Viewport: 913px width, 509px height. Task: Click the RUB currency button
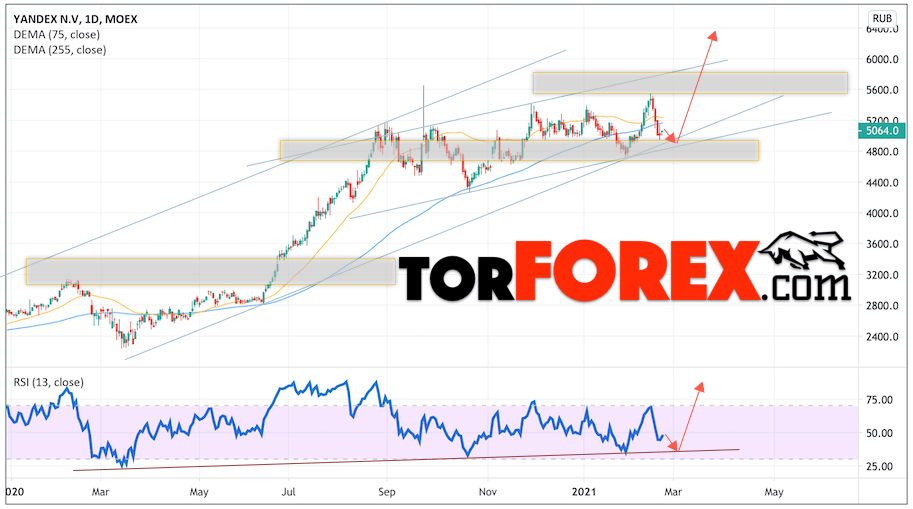tap(882, 18)
